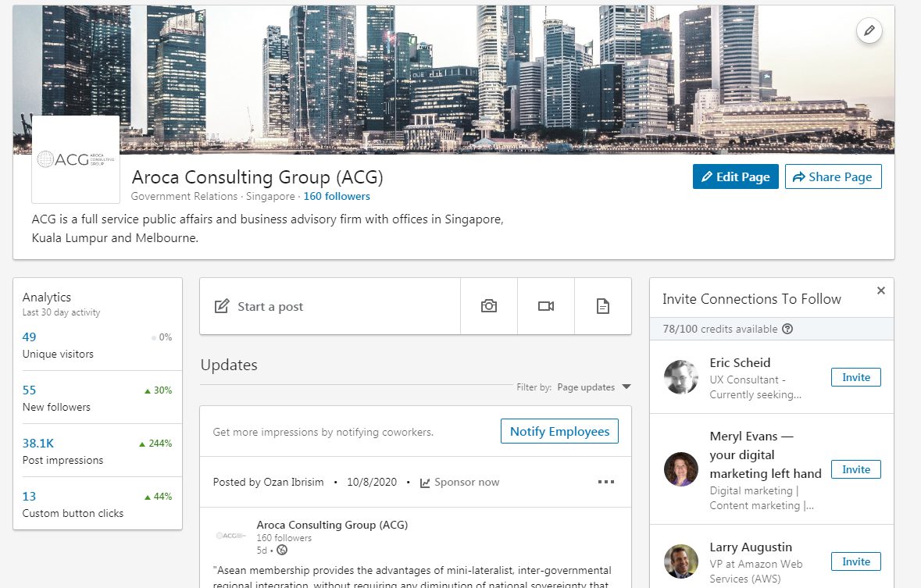The image size is (921, 588).
Task: View the 49 unique visitors analytics
Action: point(30,337)
